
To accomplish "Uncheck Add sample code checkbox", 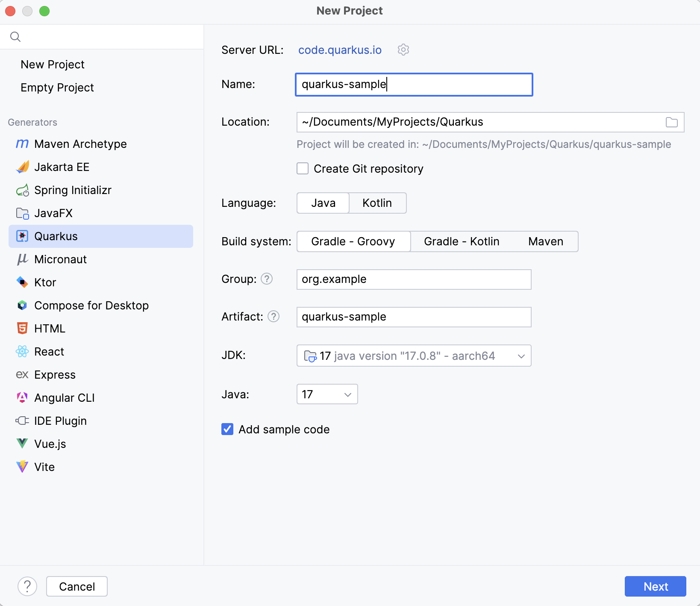I will [x=227, y=429].
